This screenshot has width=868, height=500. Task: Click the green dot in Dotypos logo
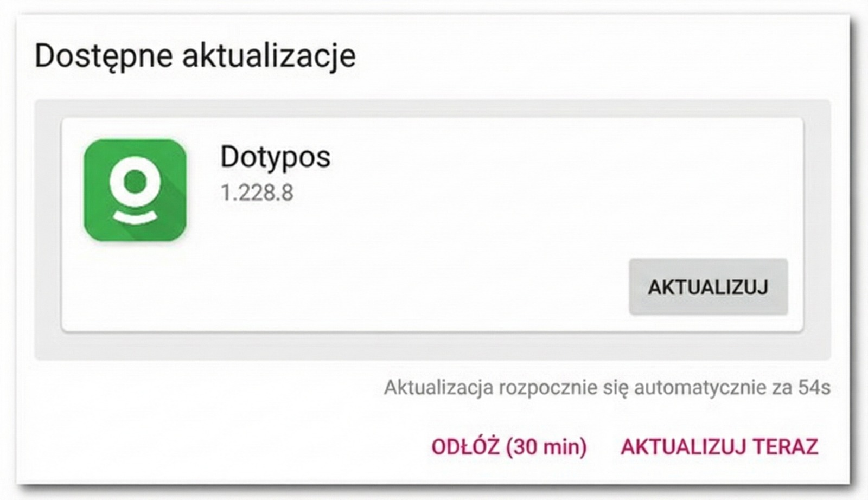[135, 182]
